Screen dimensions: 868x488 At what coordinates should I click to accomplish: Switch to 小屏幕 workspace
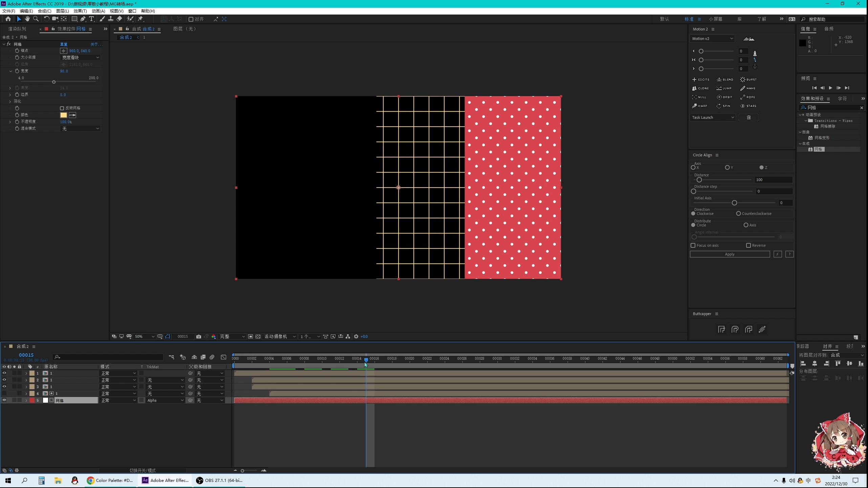coord(716,19)
